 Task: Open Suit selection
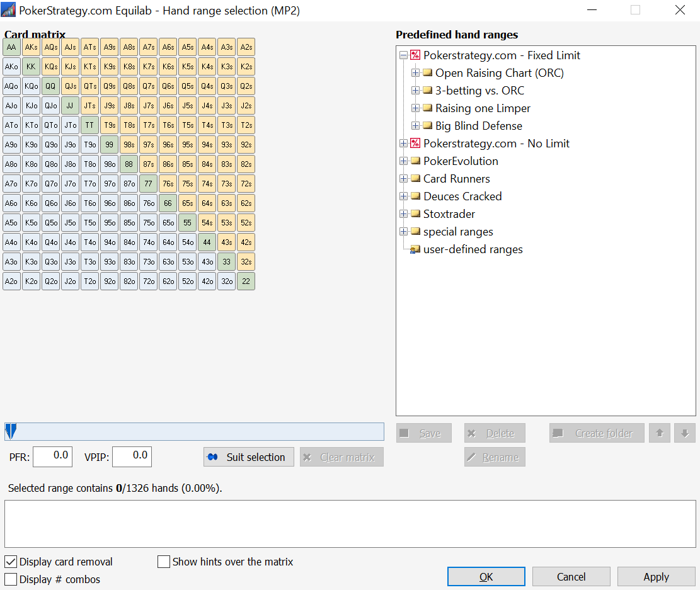tap(249, 457)
